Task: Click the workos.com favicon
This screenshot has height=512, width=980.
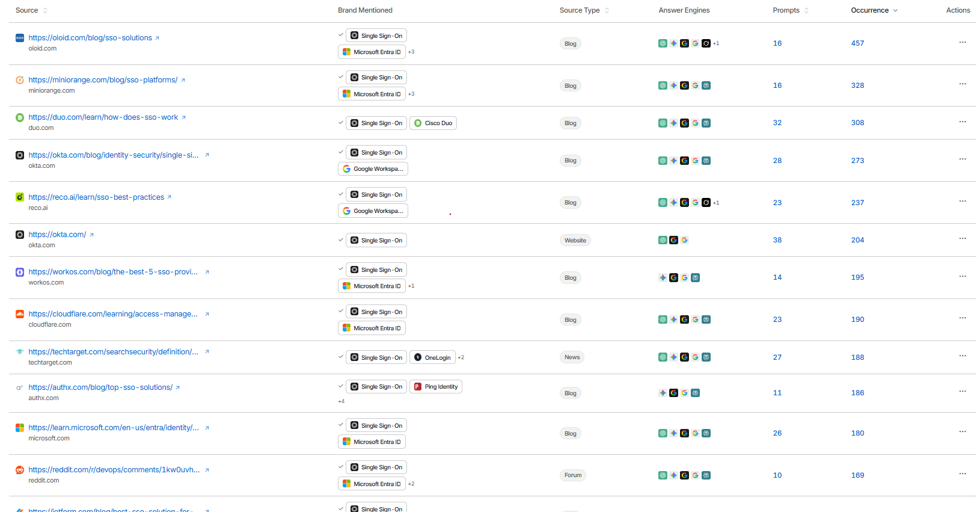Action: 20,272
